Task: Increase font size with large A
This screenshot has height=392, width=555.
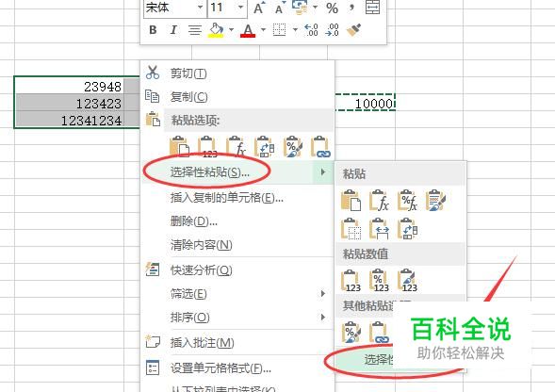Action: pos(259,8)
